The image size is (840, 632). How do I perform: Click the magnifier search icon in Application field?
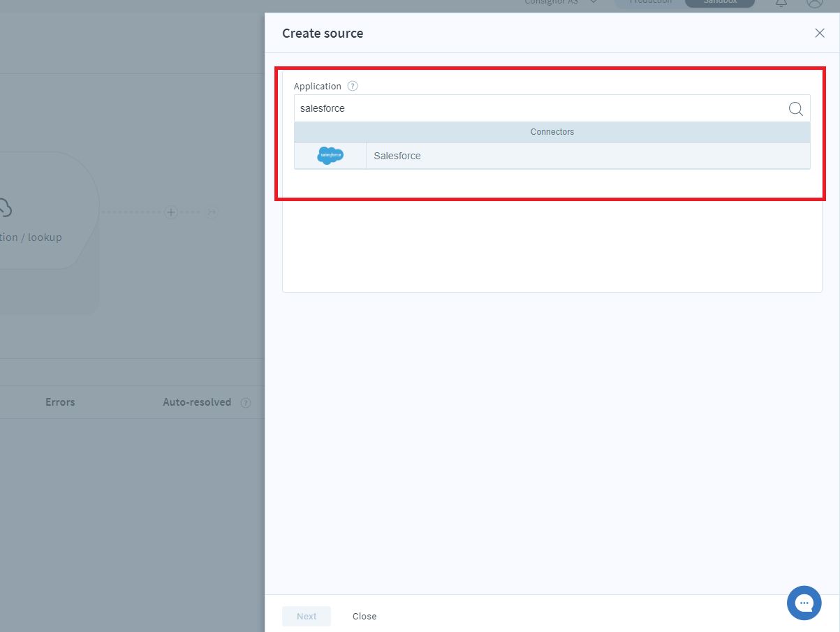(795, 109)
